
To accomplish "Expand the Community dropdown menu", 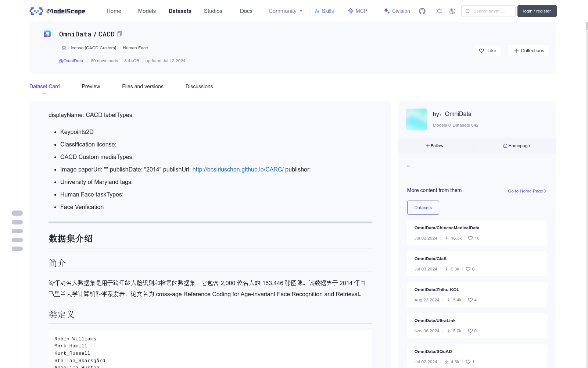I will tap(286, 11).
